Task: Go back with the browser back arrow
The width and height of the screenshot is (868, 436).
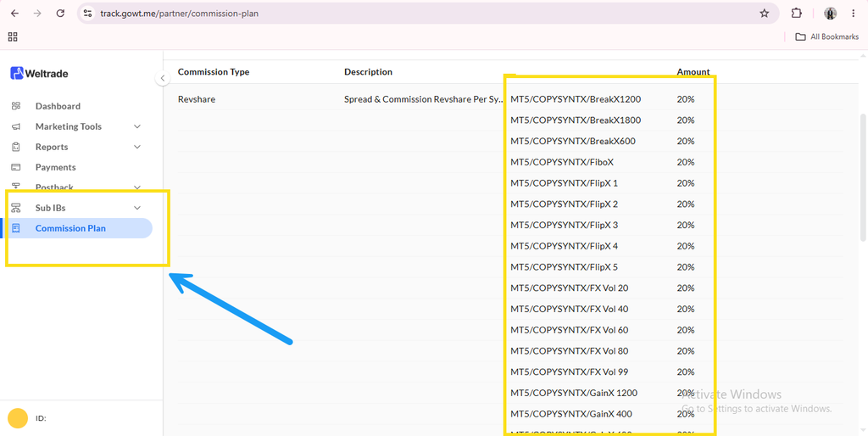Action: pos(15,14)
